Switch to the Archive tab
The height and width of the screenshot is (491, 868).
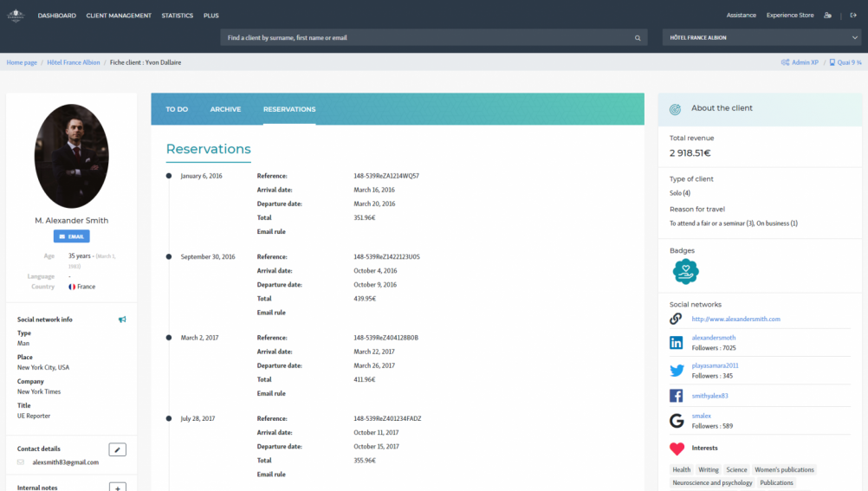click(225, 109)
